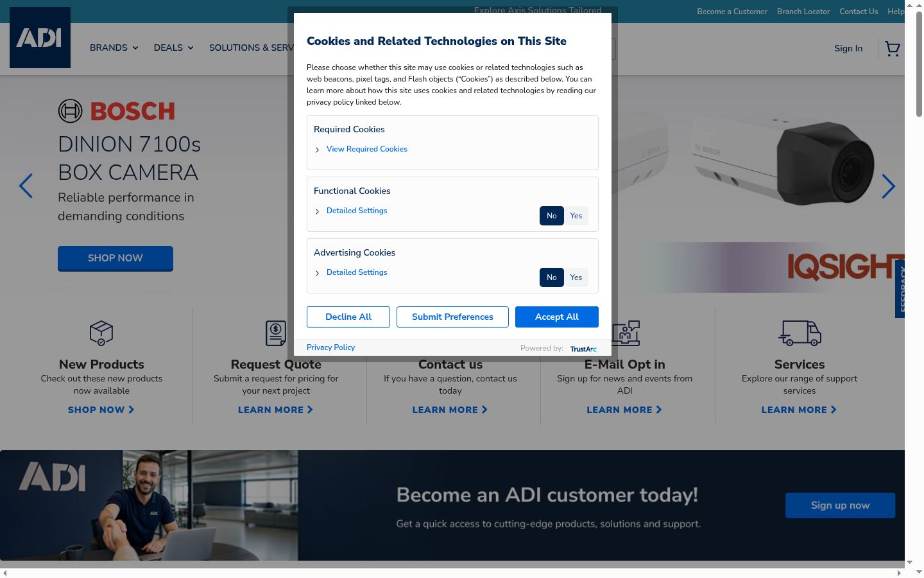Click 'DINION 7100s' banner heading
The image size is (924, 578).
(x=130, y=144)
